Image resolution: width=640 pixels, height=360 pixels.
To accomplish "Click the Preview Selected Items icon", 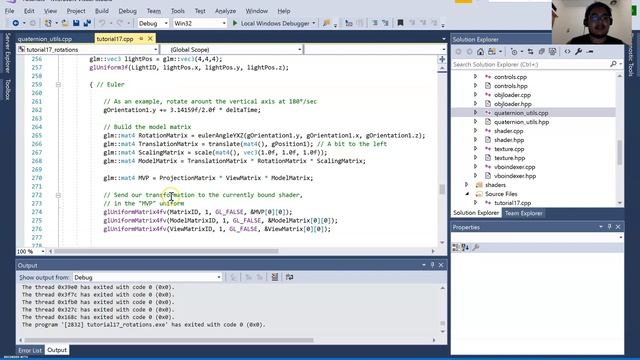I will coord(590,52).
